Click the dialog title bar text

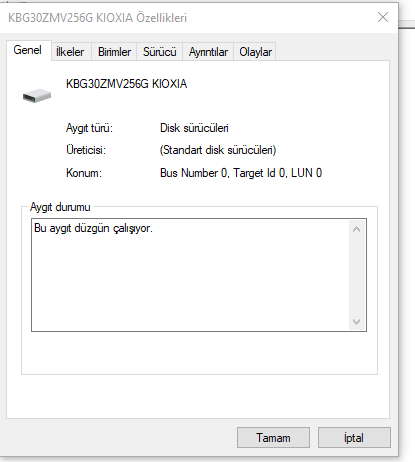point(97,18)
